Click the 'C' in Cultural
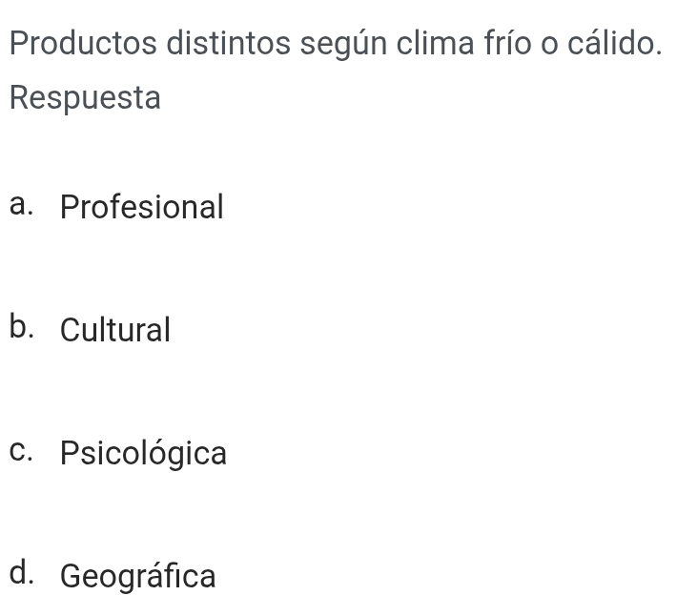 [x=71, y=330]
